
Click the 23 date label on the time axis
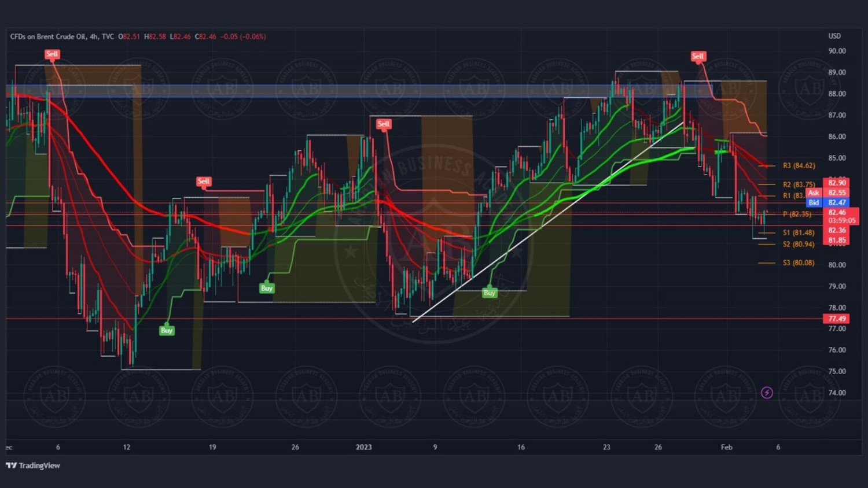click(606, 447)
